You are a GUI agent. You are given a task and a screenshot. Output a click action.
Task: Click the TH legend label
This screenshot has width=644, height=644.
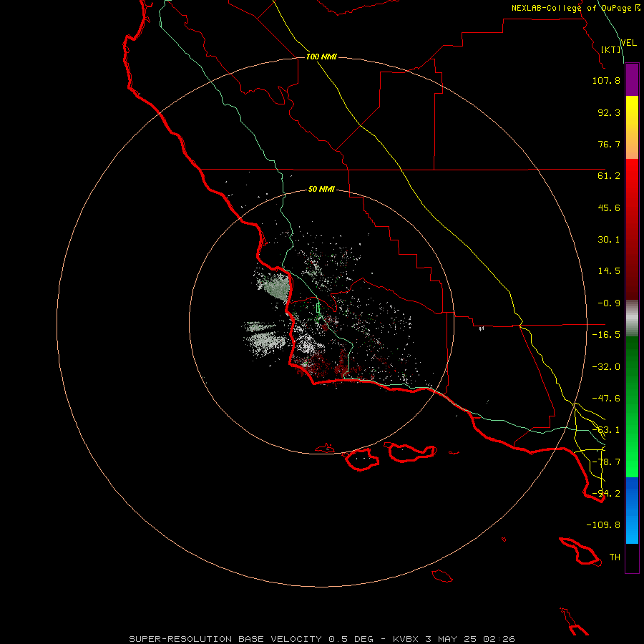(615, 557)
